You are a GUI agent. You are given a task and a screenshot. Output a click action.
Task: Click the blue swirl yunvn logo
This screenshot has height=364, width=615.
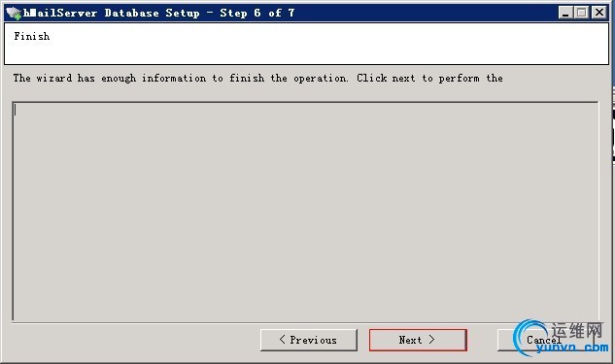tap(529, 338)
